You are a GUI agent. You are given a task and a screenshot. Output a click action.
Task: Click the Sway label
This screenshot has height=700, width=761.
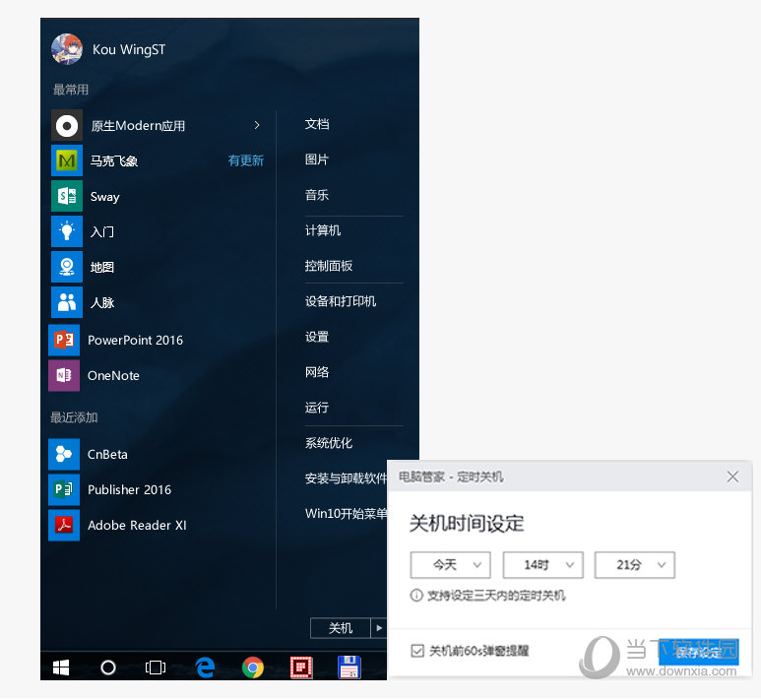click(104, 197)
